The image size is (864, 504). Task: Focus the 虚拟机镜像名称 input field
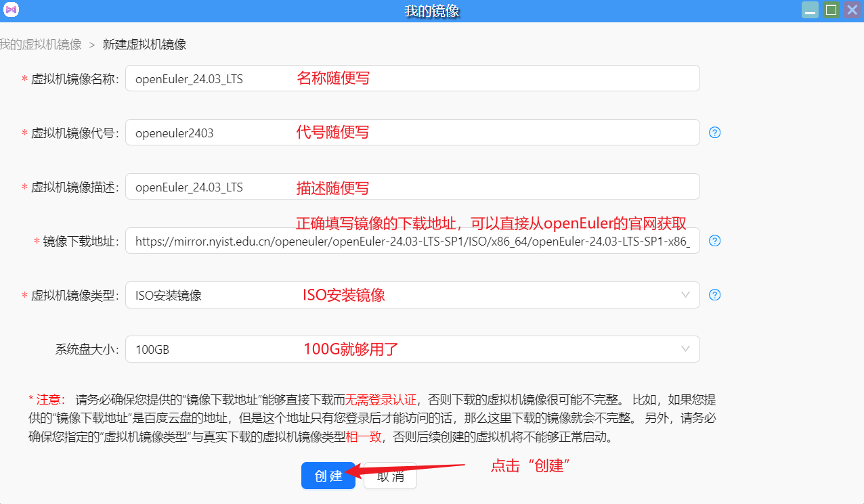click(x=412, y=78)
